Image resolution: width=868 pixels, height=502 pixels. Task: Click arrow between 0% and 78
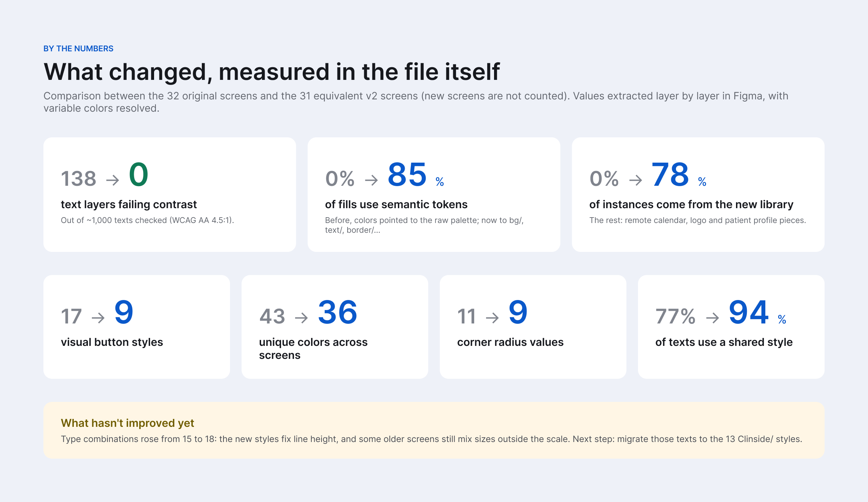pyautogui.click(x=635, y=180)
